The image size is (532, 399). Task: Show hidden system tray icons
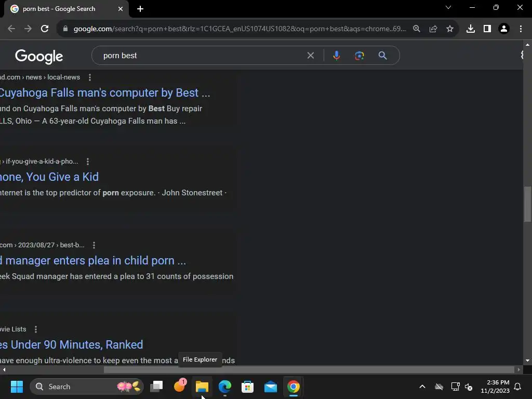coord(422,387)
